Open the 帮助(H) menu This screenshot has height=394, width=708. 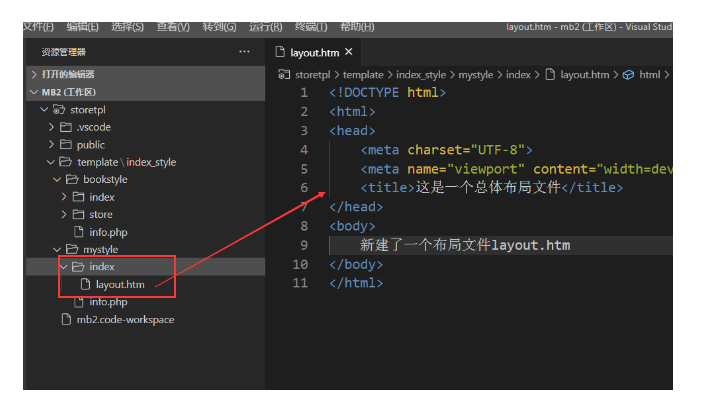tap(357, 27)
